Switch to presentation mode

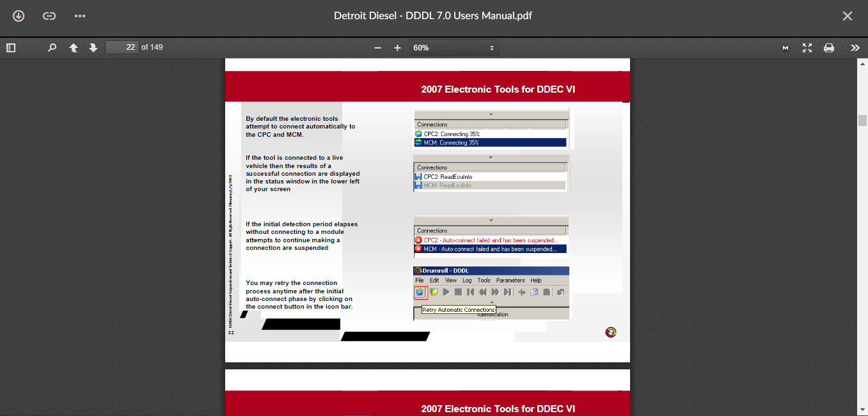807,48
